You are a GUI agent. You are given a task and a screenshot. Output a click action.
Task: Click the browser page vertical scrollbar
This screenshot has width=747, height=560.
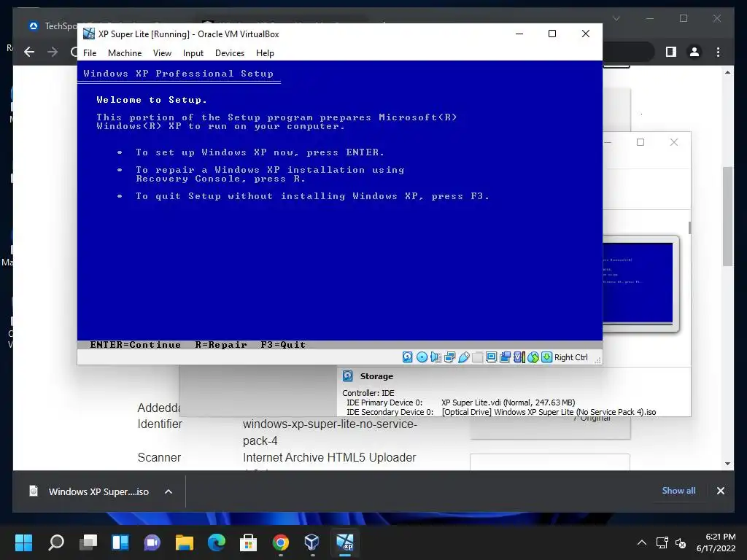pos(727,217)
